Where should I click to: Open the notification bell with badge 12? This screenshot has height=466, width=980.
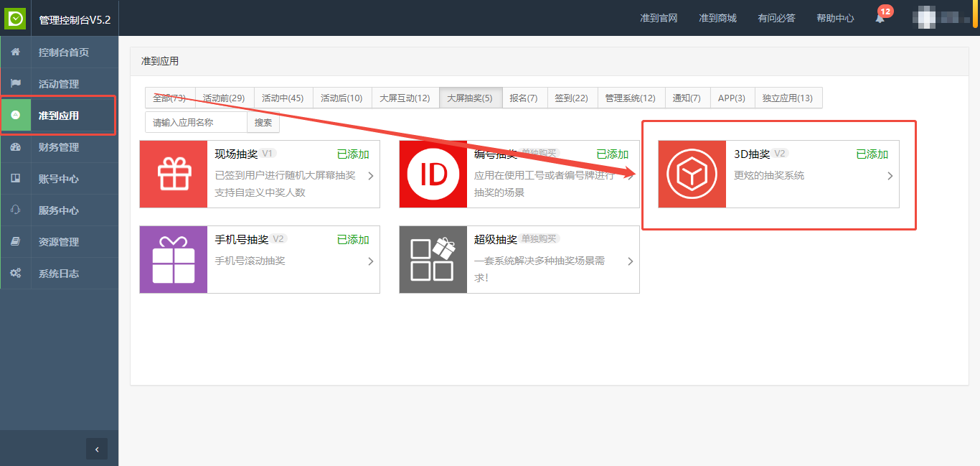[x=880, y=18]
